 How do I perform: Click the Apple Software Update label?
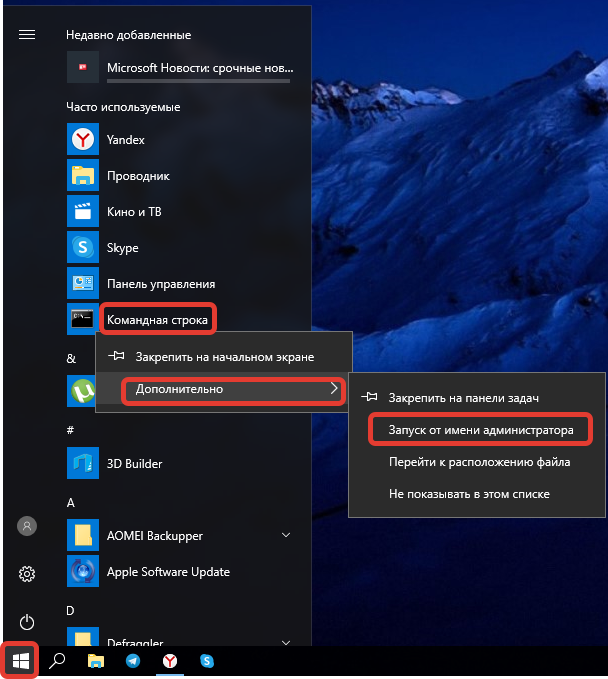[168, 572]
